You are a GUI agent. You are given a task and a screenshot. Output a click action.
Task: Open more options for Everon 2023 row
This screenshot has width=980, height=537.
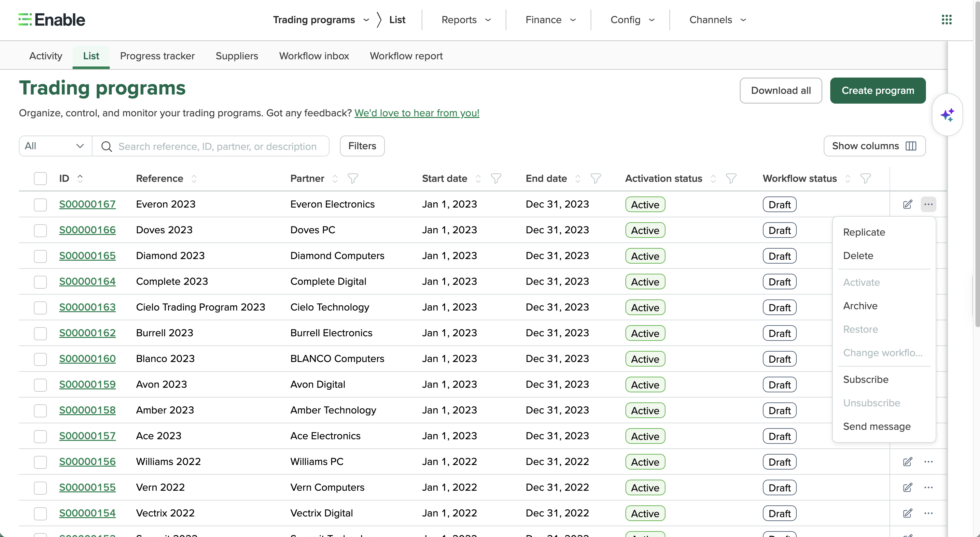pyautogui.click(x=928, y=204)
